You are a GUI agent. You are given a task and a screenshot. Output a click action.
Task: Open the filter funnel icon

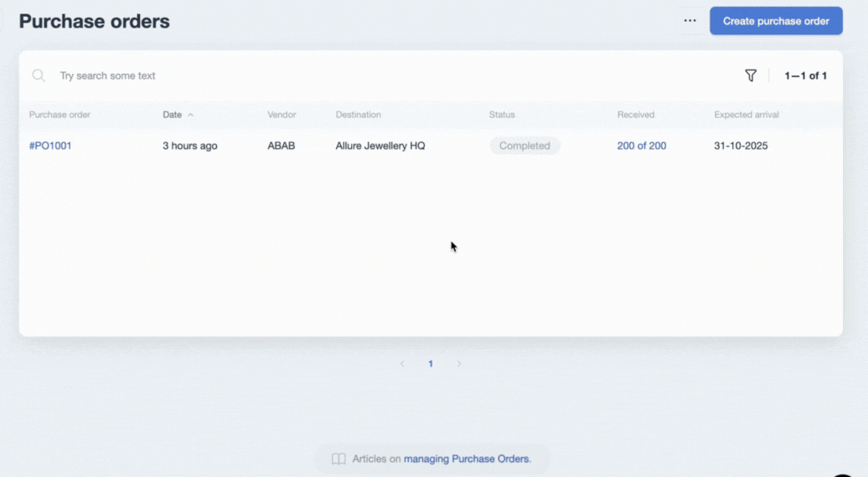coord(751,75)
